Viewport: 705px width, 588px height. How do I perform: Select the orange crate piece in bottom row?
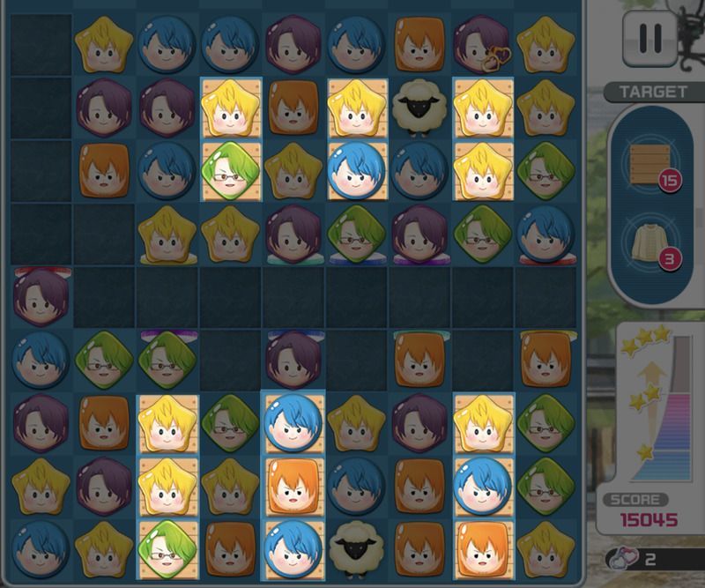(483, 550)
